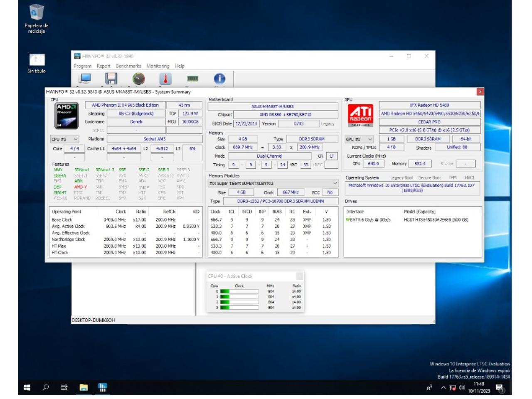Open the Sensors thermometer icon
The width and height of the screenshot is (532, 399).
click(165, 79)
